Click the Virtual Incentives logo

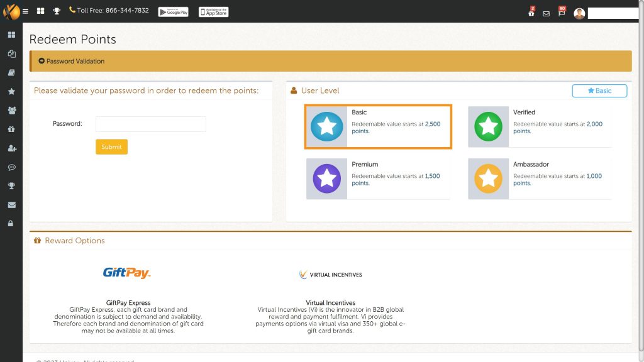click(331, 275)
